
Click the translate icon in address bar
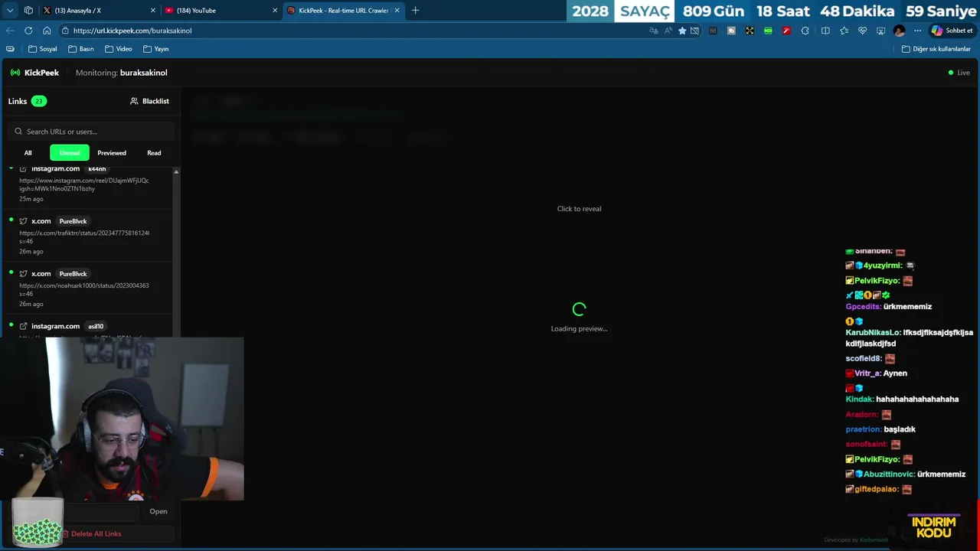[653, 31]
